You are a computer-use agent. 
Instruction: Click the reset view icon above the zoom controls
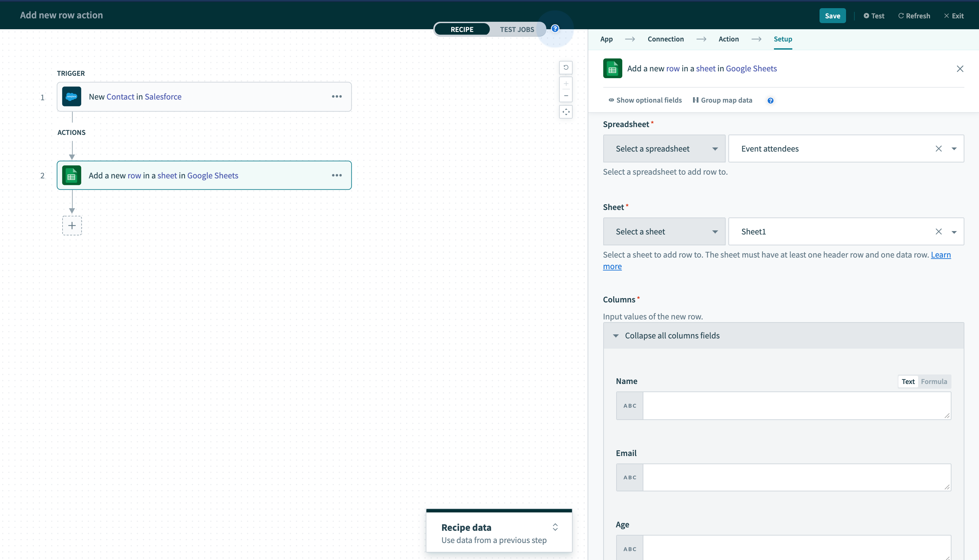pyautogui.click(x=566, y=67)
